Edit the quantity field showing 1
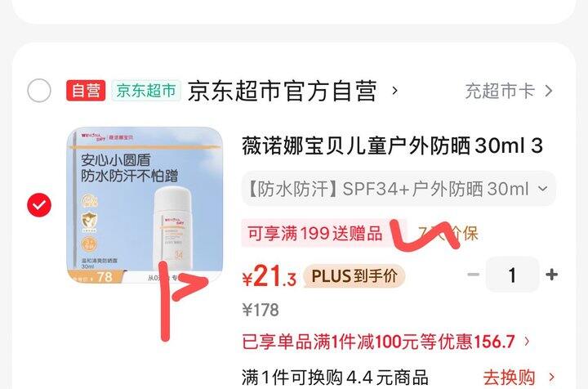The height and width of the screenshot is (389, 588). (513, 275)
